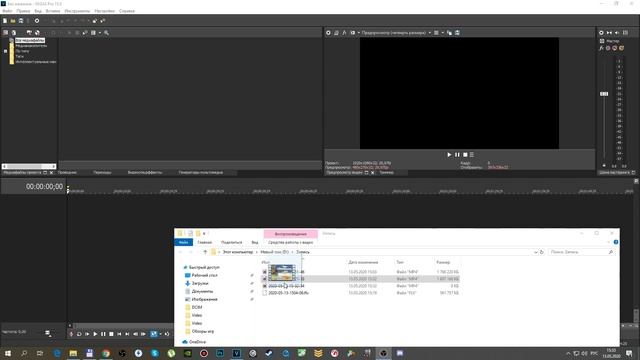Click the external monitor preview icon
This screenshot has width=640, height=360.
tap(336, 33)
